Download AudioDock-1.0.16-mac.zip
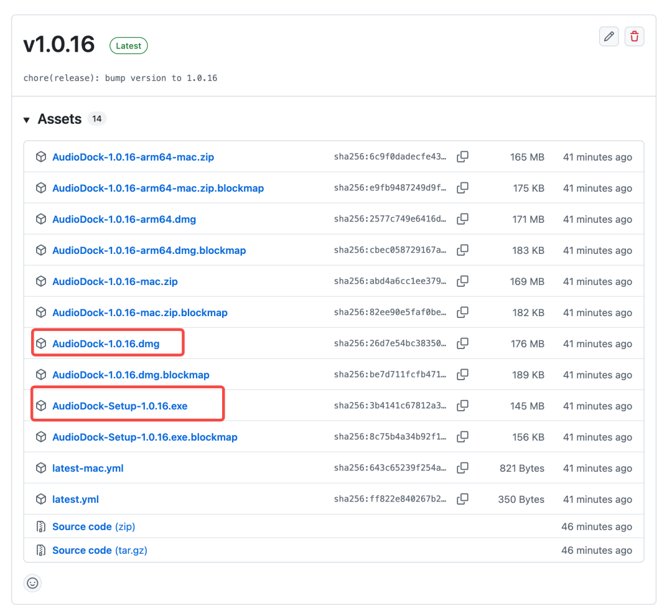 coord(115,281)
